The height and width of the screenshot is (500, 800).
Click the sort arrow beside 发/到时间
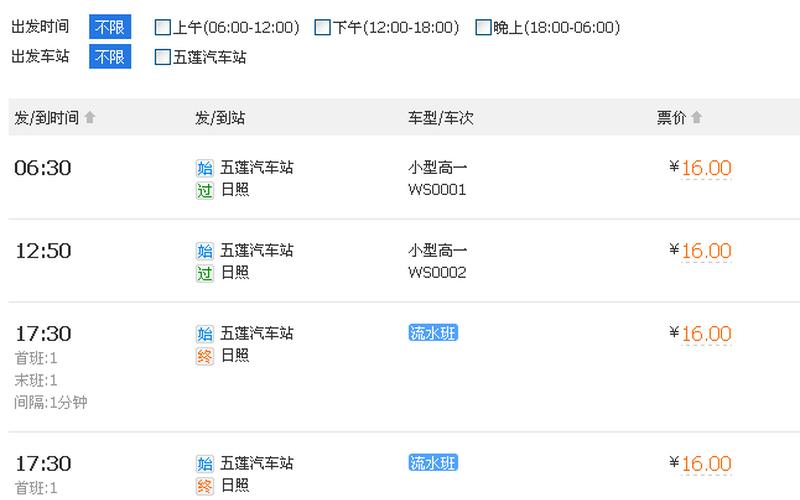(90, 118)
